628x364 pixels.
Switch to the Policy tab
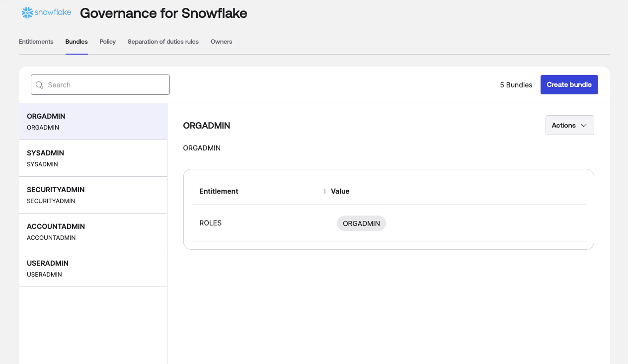pyautogui.click(x=108, y=42)
